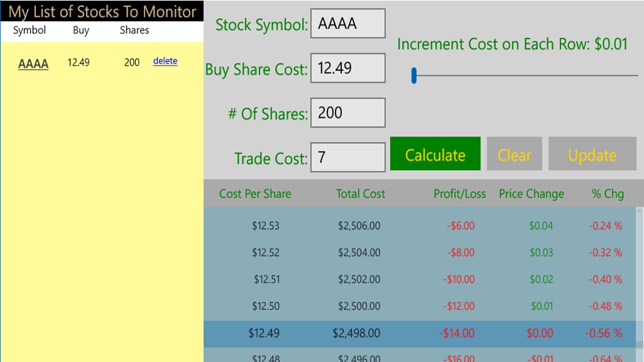Select the Trade Cost input box
The height and width of the screenshot is (362, 644).
click(x=348, y=157)
